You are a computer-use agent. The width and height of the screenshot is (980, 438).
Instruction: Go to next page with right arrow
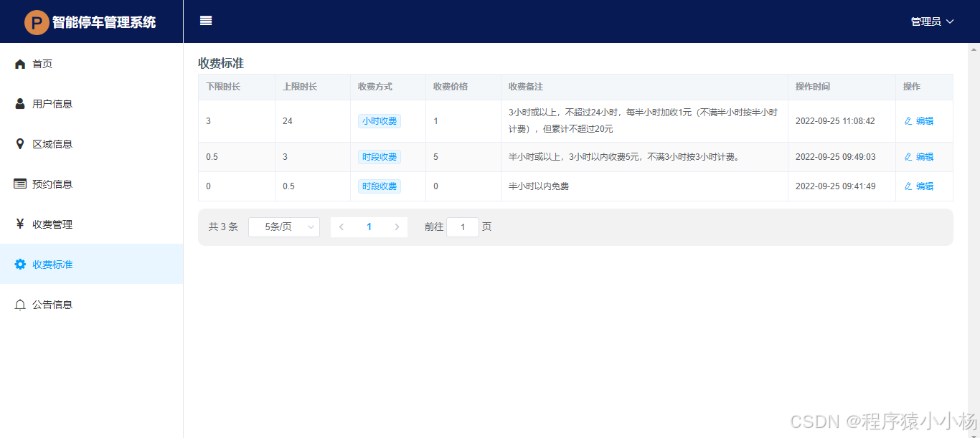coord(397,227)
